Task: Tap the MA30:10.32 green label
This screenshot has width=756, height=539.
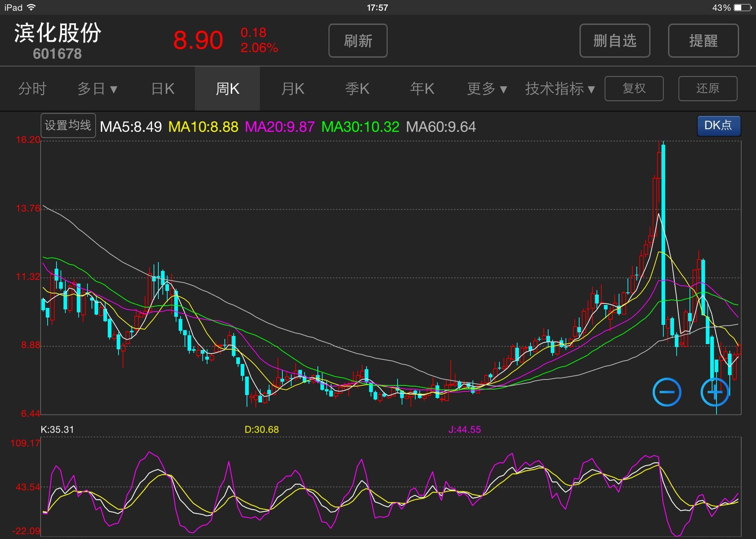Action: [x=360, y=127]
